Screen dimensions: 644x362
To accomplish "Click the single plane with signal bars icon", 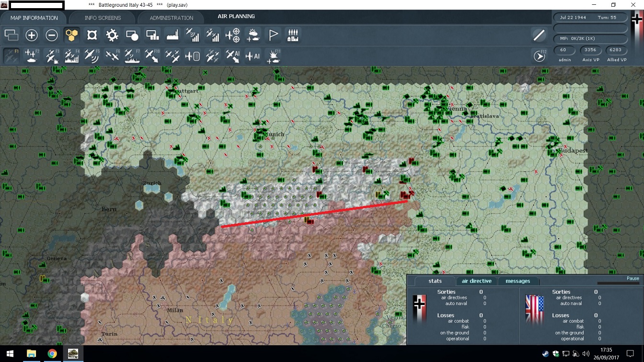I will click(x=193, y=35).
